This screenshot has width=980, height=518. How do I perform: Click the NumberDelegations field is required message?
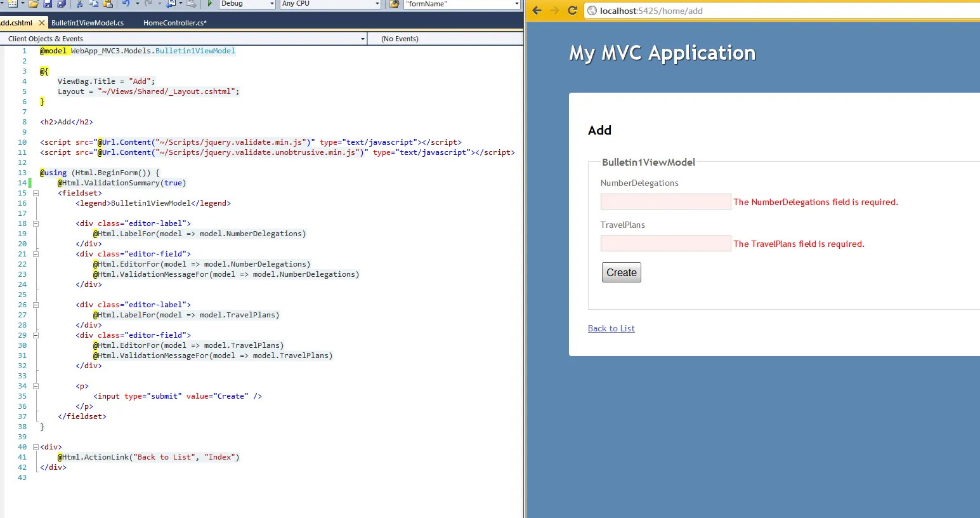coord(816,202)
